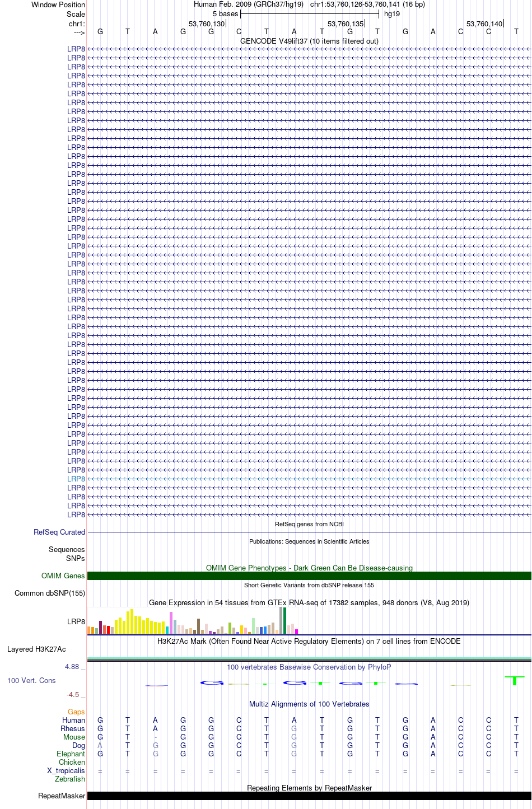Viewport: 532px width, 809px height.
Task: Click the Layered H3K27Ac track label
Action: (x=36, y=649)
